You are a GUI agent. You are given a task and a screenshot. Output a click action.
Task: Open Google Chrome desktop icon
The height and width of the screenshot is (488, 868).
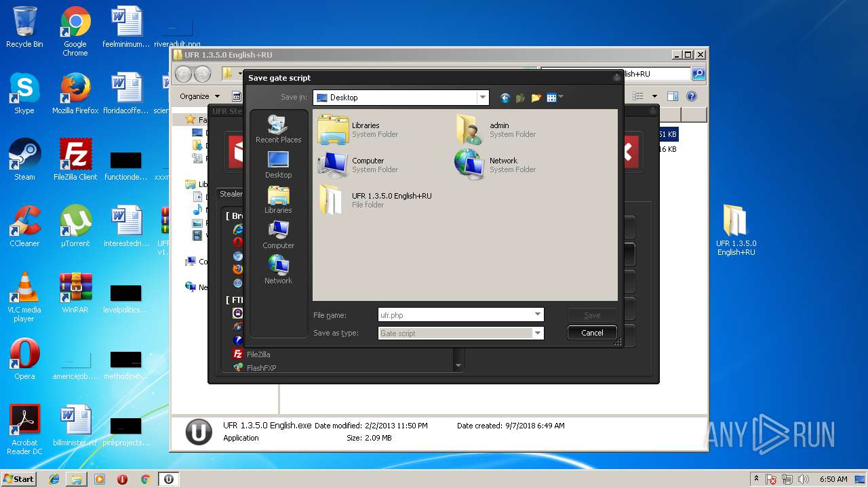[75, 31]
